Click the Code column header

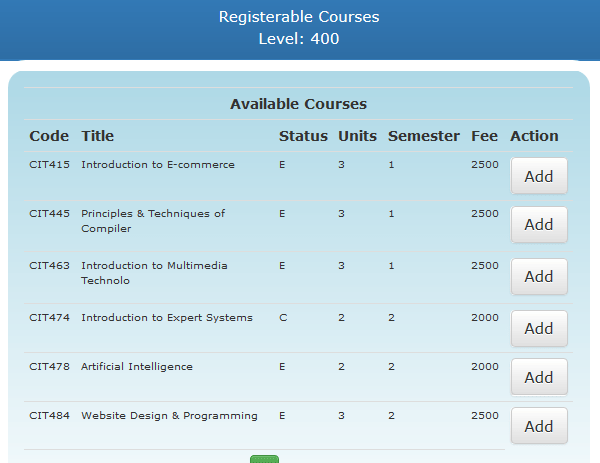[49, 136]
